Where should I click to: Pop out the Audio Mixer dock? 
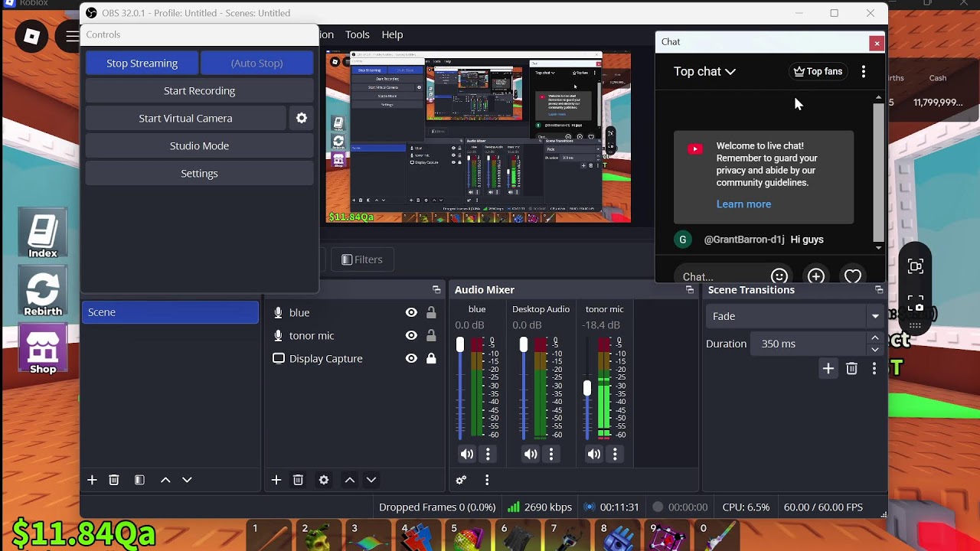coord(690,290)
